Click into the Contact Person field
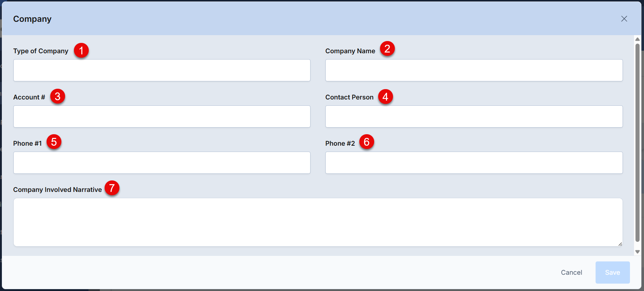The height and width of the screenshot is (291, 644). [x=474, y=116]
